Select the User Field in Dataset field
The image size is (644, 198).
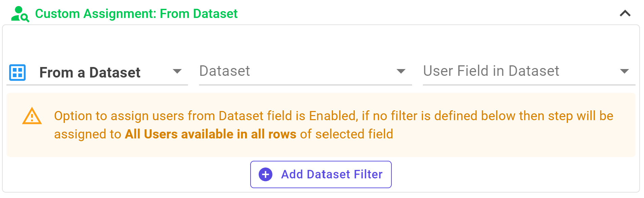coord(529,72)
